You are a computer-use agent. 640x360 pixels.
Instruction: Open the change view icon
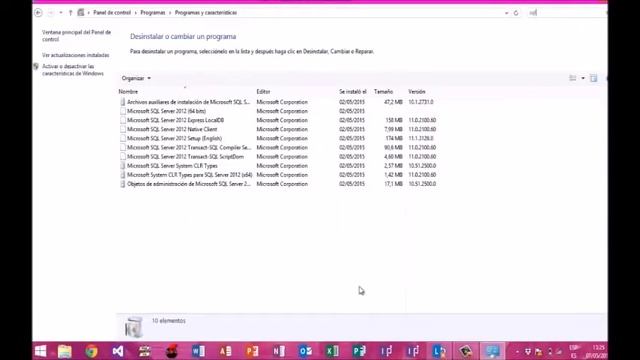click(573, 78)
